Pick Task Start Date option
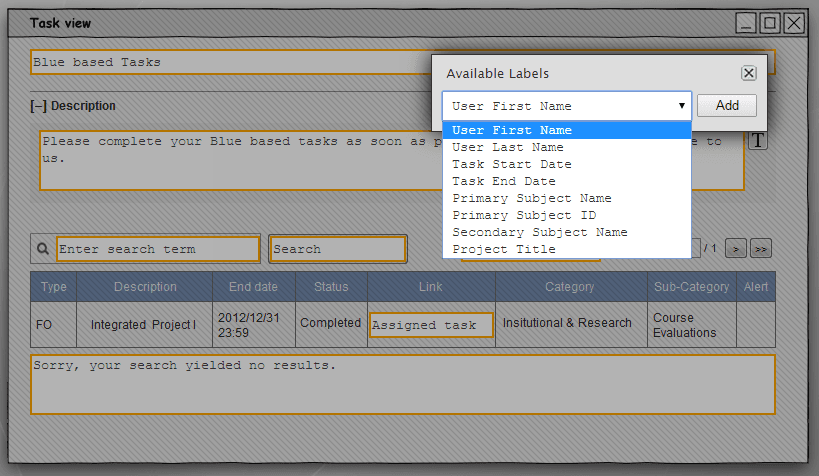 567,164
